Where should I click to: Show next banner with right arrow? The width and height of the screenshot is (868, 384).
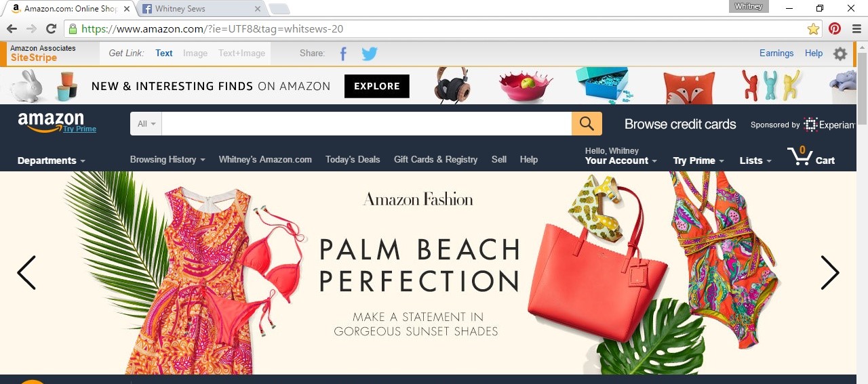pos(829,272)
